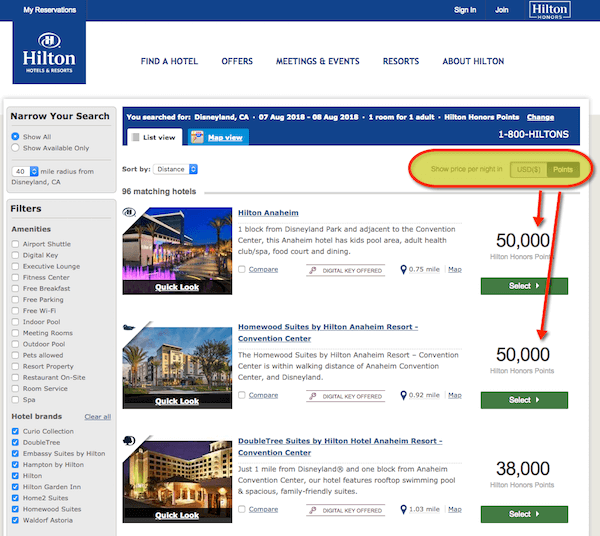
Task: Check the Indoor Pool filter
Action: [x=15, y=322]
